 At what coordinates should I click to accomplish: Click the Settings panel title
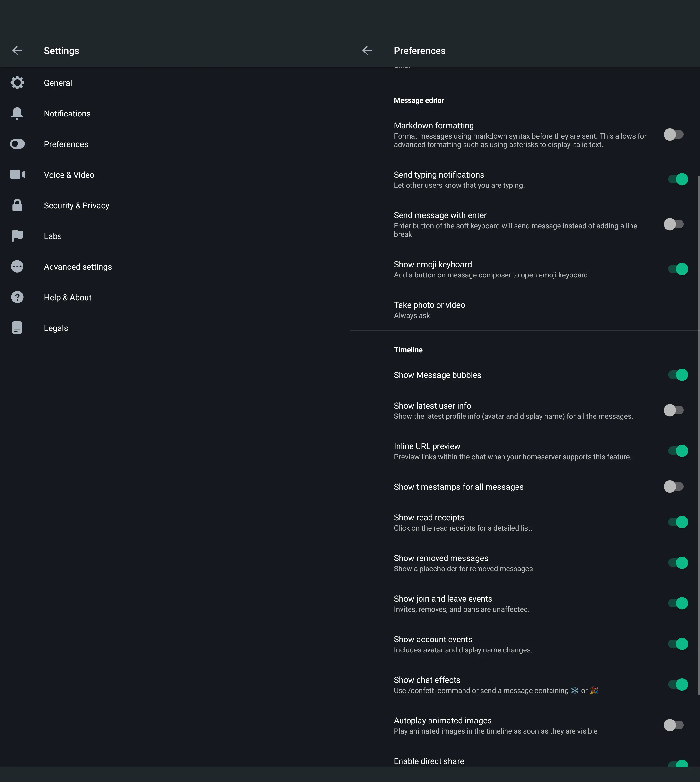point(61,51)
